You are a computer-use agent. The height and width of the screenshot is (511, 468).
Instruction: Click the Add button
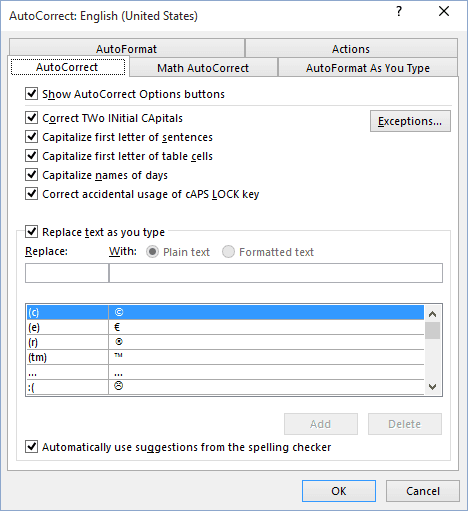point(321,424)
